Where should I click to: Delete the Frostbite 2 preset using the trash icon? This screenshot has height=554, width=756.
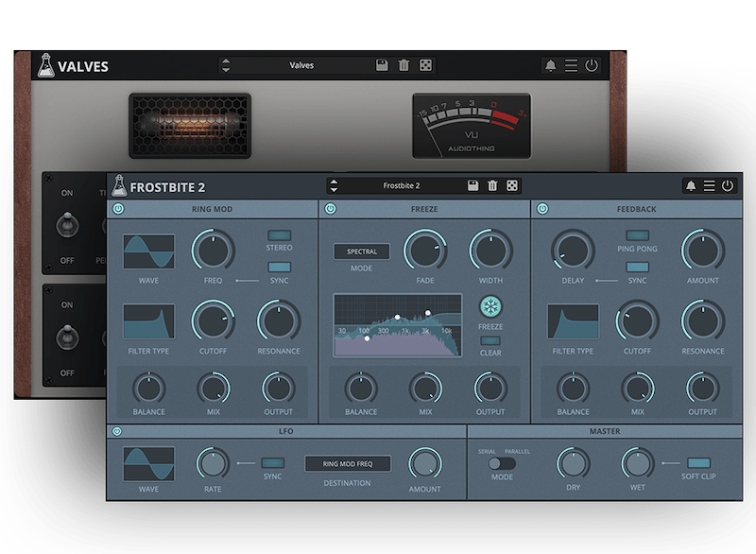pyautogui.click(x=493, y=185)
